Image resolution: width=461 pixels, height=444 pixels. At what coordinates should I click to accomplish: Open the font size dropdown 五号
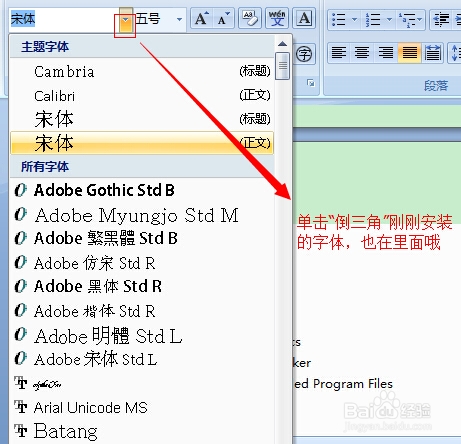point(179,19)
